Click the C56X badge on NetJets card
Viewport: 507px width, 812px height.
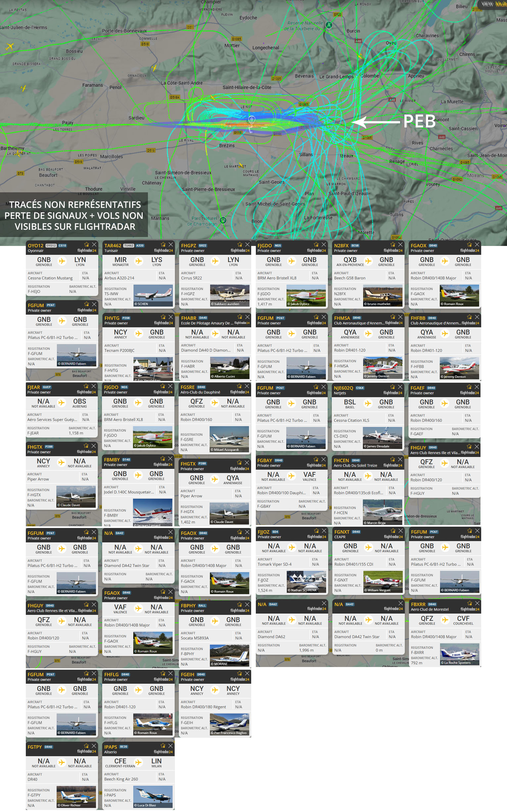(360, 388)
